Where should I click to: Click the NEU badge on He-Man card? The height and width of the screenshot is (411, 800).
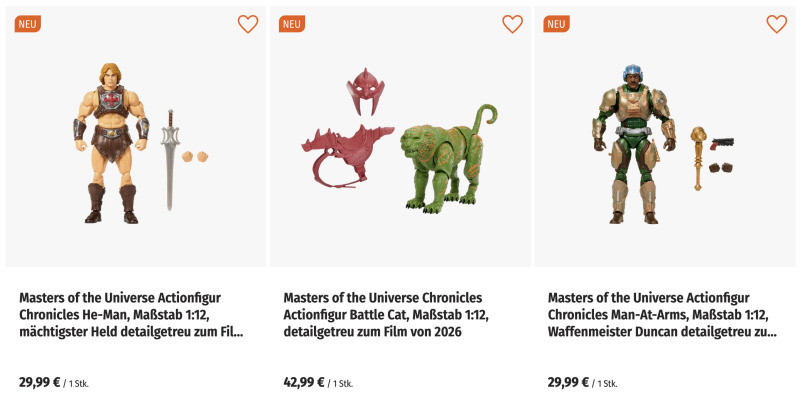coord(27,24)
